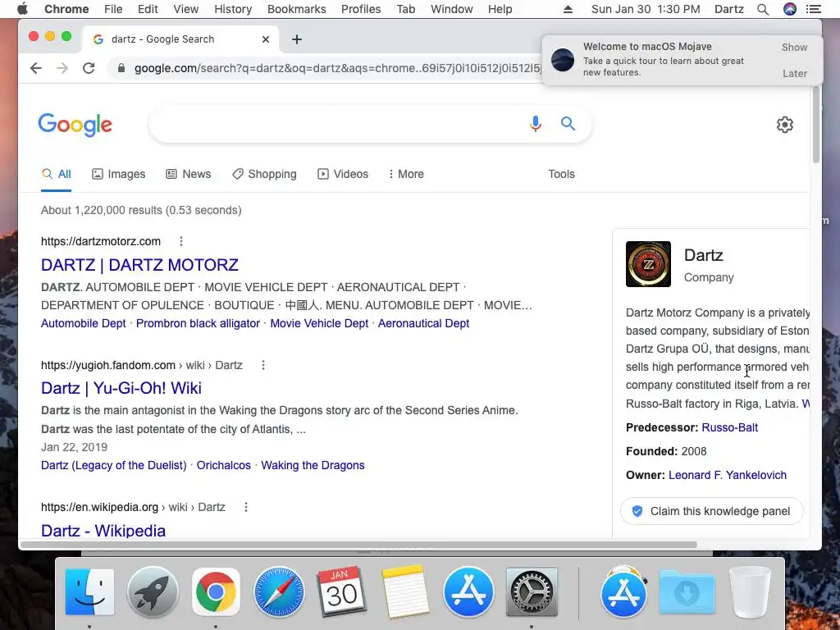Image resolution: width=840 pixels, height=630 pixels.
Task: Open the Orichalcos sitelink
Action: click(x=223, y=465)
